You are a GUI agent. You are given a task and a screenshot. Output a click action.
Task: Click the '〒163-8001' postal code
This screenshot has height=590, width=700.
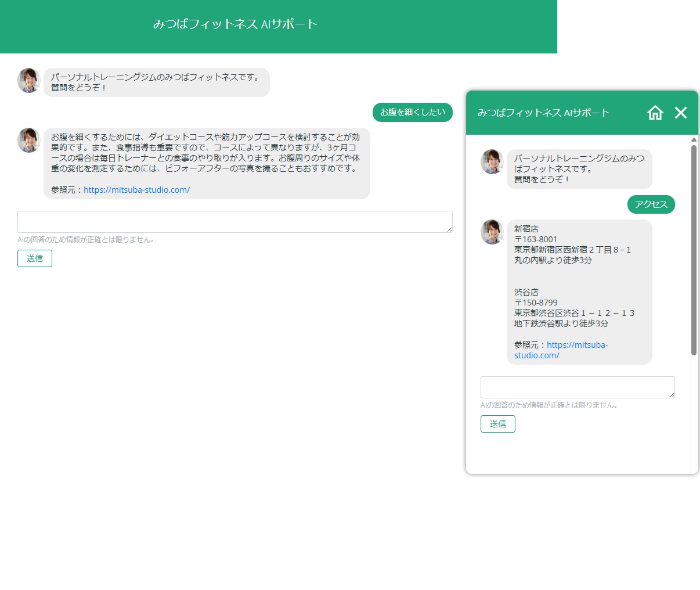coord(536,239)
